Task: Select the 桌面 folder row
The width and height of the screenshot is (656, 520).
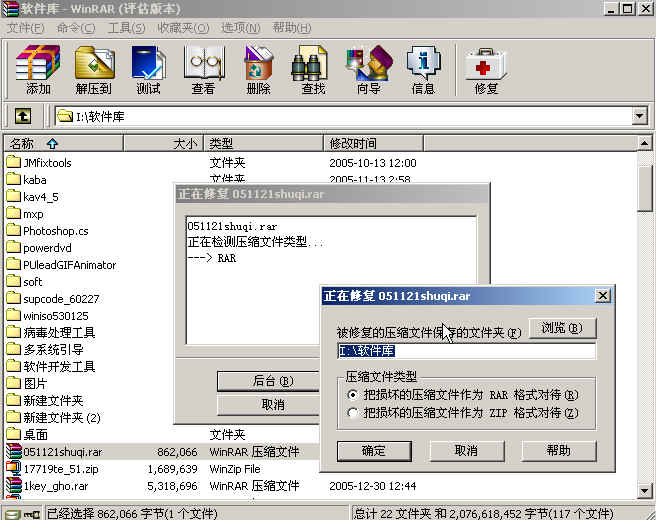Action: [x=35, y=435]
